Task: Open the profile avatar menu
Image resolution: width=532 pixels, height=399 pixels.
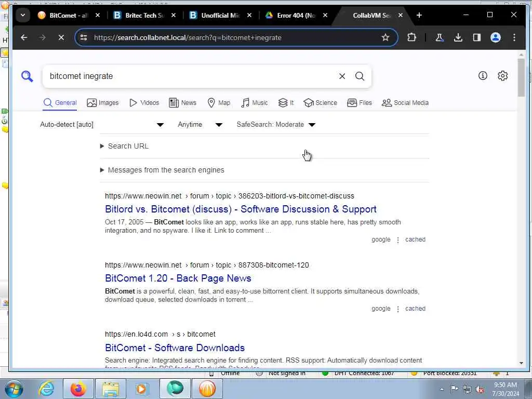Action: (495, 37)
